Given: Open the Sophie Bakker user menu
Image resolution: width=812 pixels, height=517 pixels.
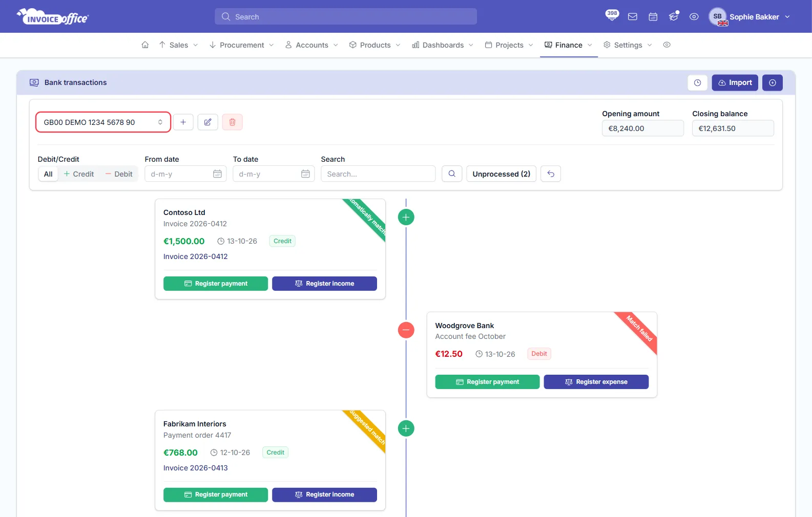Looking at the screenshot, I should pos(749,17).
